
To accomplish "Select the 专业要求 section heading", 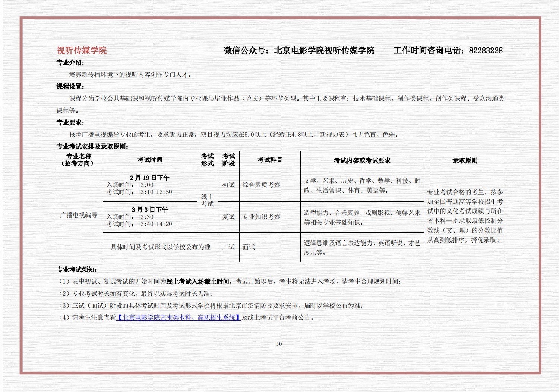I will pos(70,123).
